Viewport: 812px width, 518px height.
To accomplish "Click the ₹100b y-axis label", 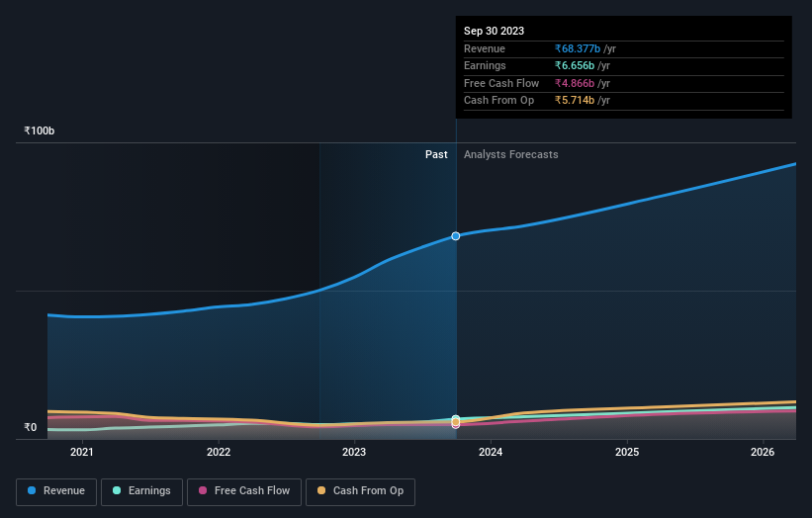I will click(40, 130).
